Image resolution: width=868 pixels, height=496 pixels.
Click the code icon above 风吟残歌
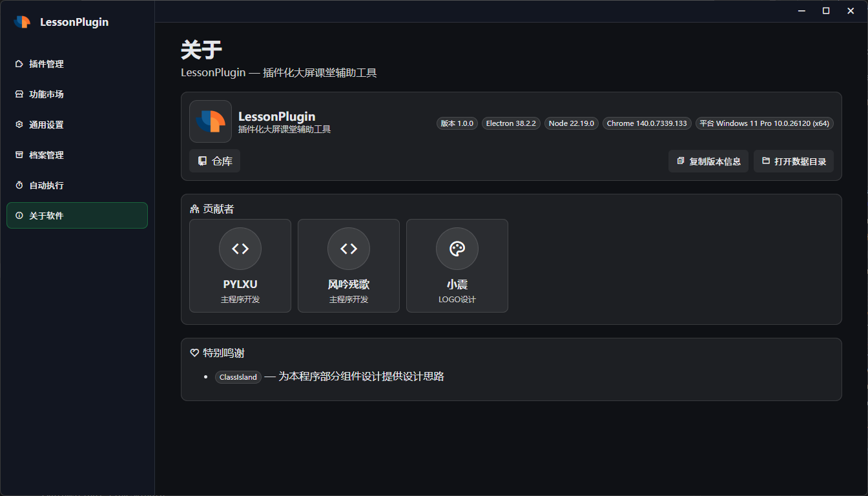coord(349,249)
